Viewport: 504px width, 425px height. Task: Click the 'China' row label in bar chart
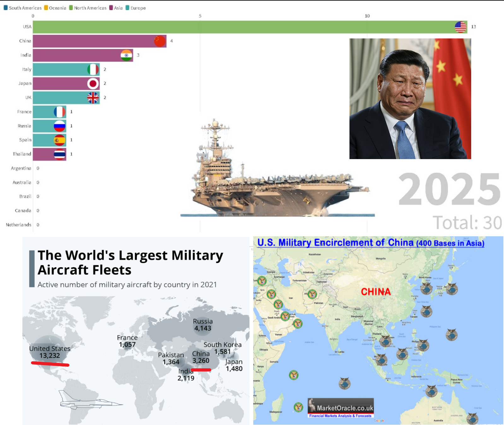click(25, 41)
